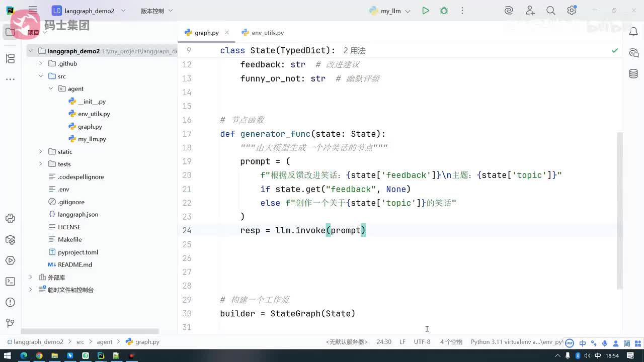Open langgraph.json in the tree
644x362 pixels.
[x=78, y=215]
